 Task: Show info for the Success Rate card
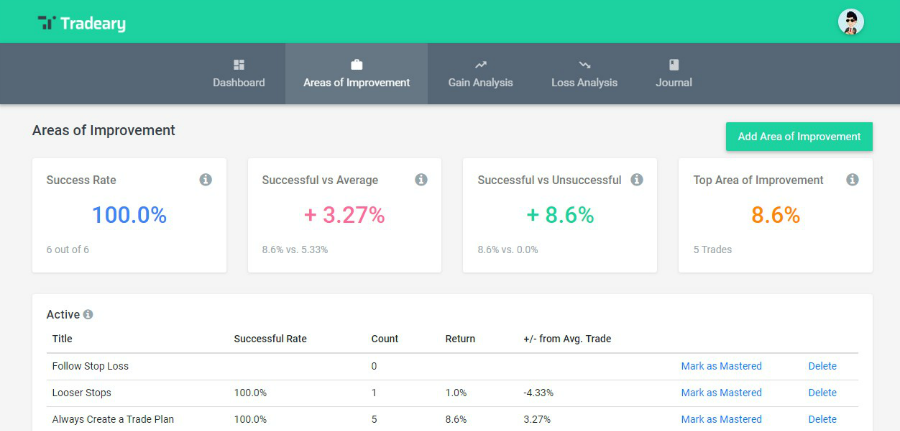[205, 180]
